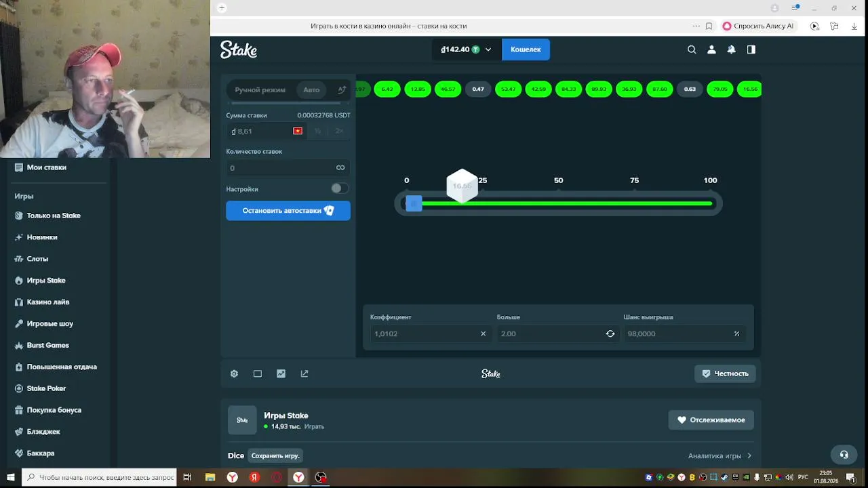Click the Vietnamese dong flag currency icon

point(297,131)
